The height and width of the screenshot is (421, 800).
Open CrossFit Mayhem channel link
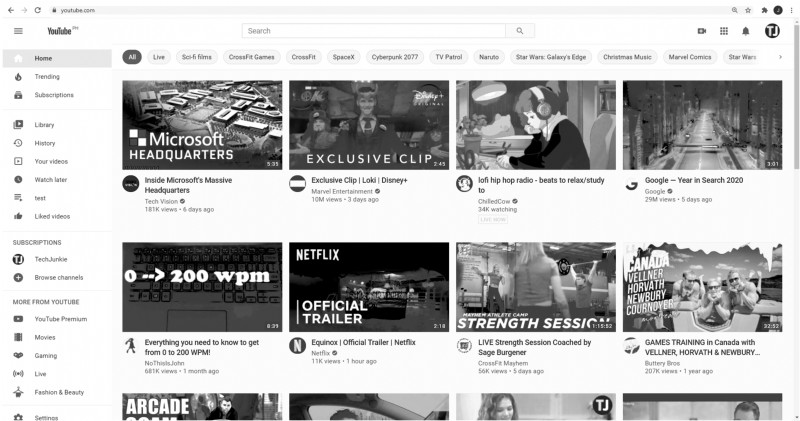(503, 363)
